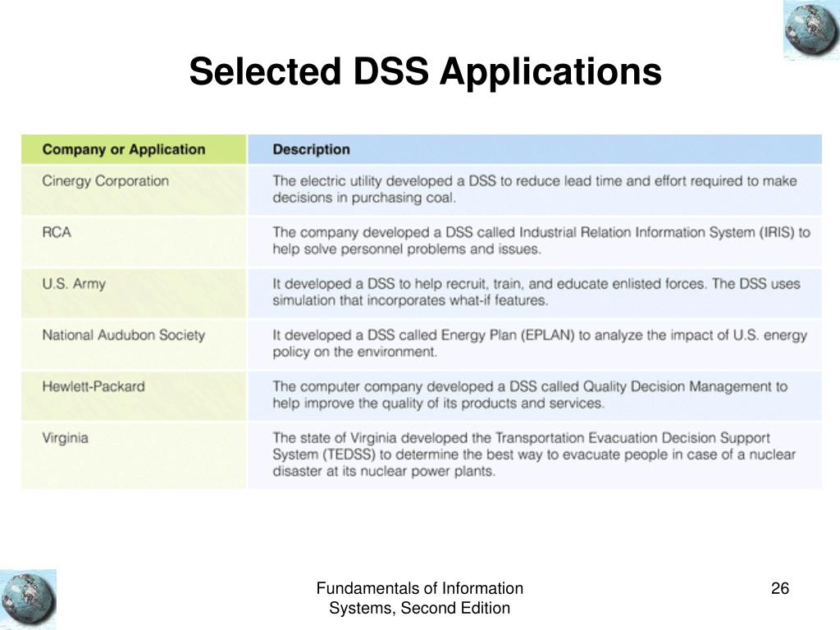Select the slide title "Selected DSS Applications"

pyautogui.click(x=426, y=71)
